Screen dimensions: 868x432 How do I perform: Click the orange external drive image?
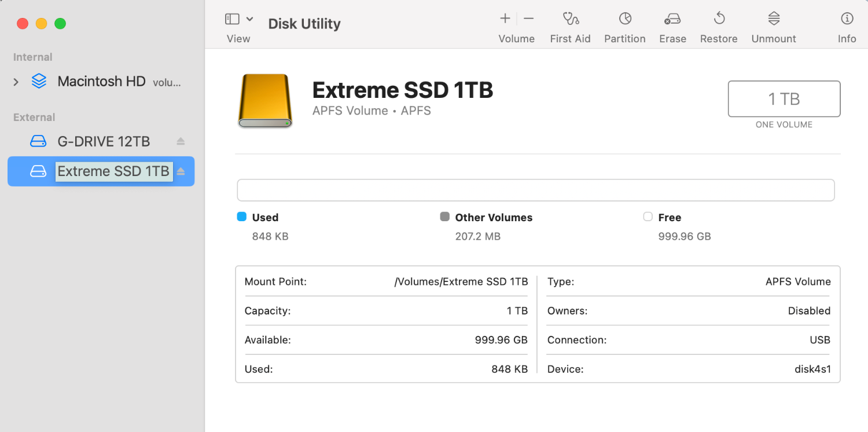tap(265, 101)
